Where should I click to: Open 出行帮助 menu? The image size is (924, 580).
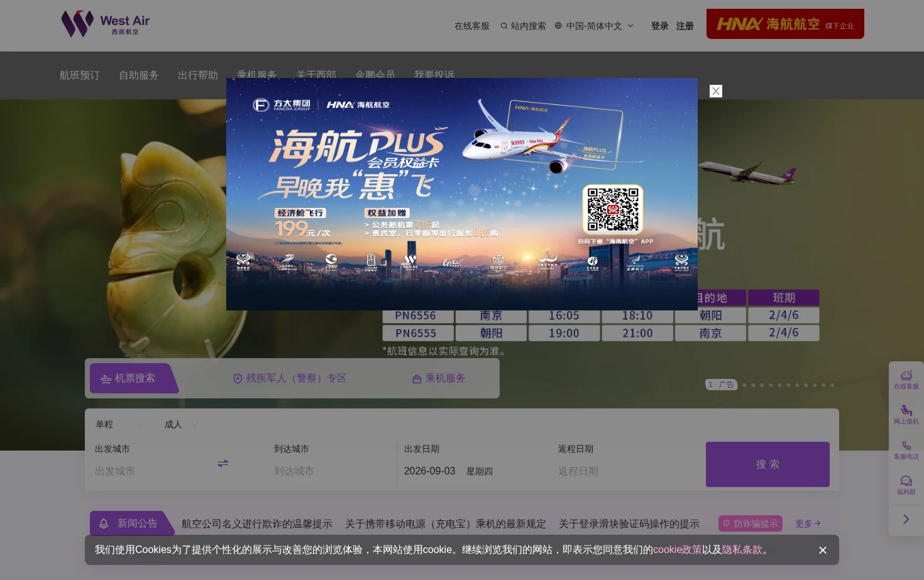(x=198, y=75)
